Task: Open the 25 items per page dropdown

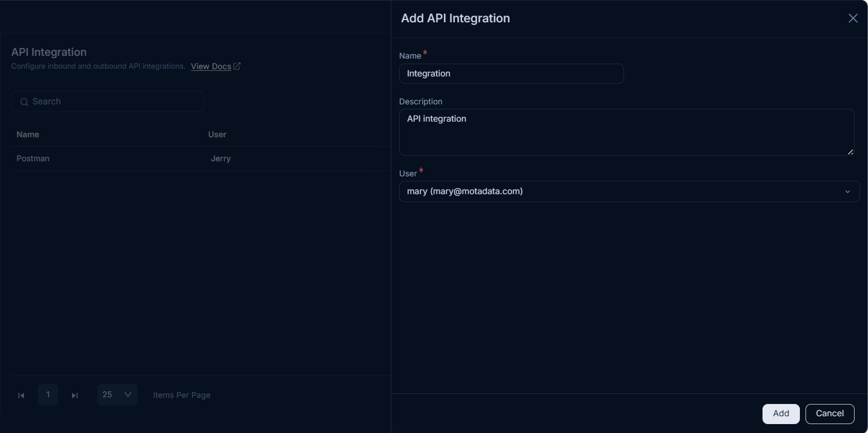Action: (x=117, y=395)
